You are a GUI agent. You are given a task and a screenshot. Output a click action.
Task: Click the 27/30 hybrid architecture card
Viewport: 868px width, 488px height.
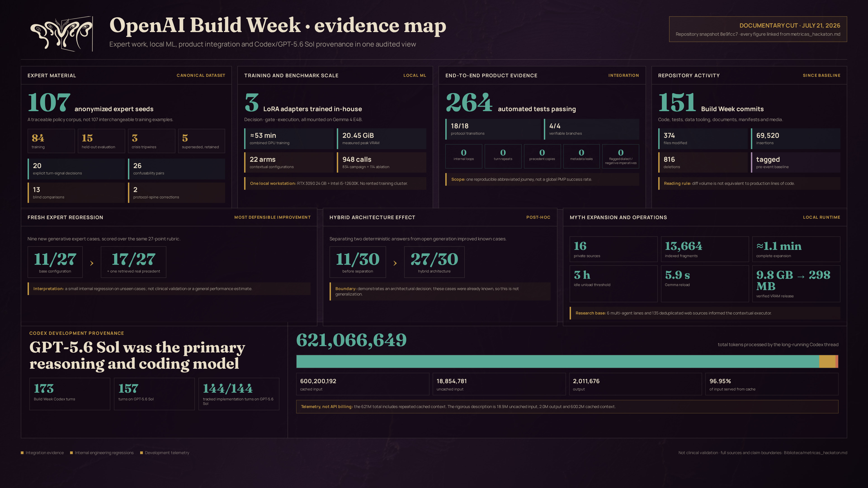click(434, 262)
